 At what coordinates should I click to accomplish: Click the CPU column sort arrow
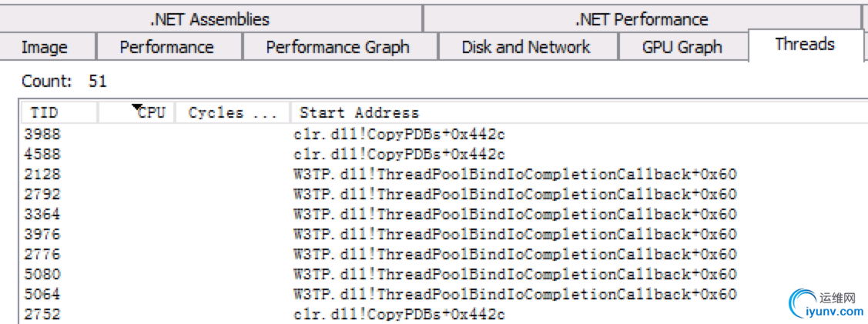(137, 108)
